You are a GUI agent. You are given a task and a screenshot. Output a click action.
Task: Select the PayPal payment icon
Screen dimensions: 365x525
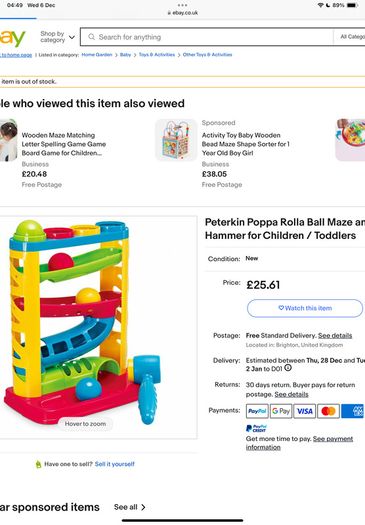[x=257, y=411]
